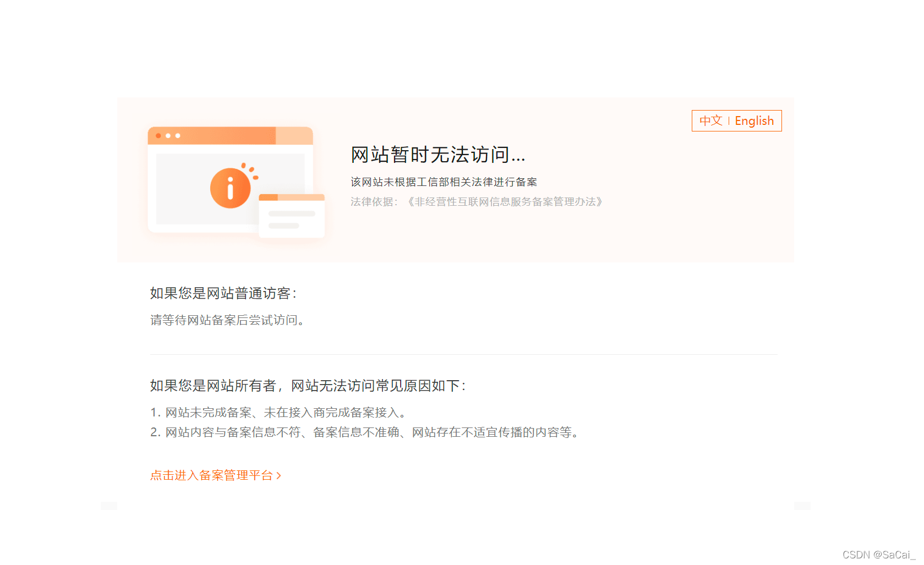Viewport: 924px width, 565px height.
Task: Expand the 备案管理平台 link via its chevron
Action: point(280,475)
